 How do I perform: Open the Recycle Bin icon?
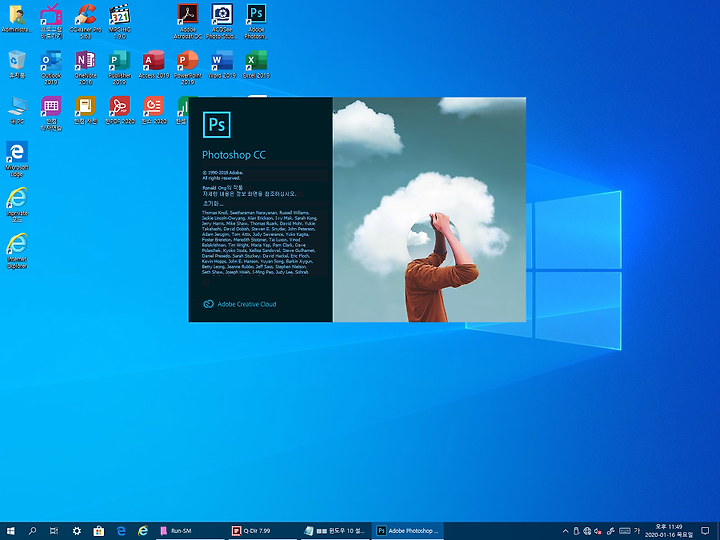click(x=17, y=64)
